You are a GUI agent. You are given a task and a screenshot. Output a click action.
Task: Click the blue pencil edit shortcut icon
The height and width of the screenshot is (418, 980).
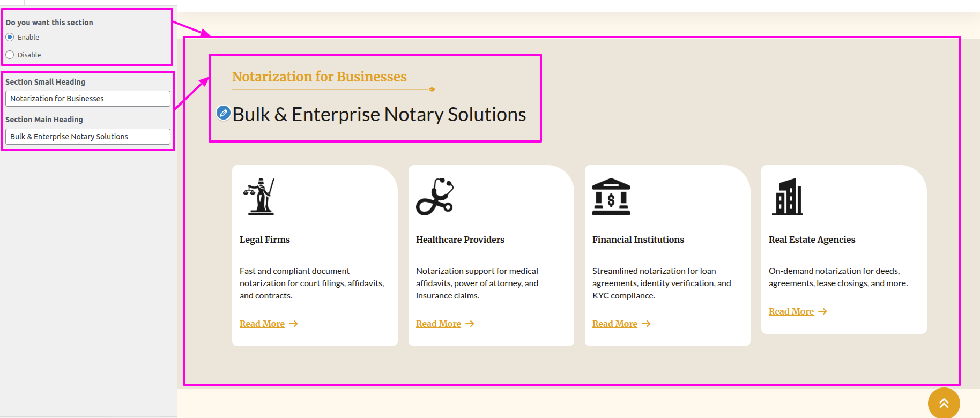click(224, 113)
